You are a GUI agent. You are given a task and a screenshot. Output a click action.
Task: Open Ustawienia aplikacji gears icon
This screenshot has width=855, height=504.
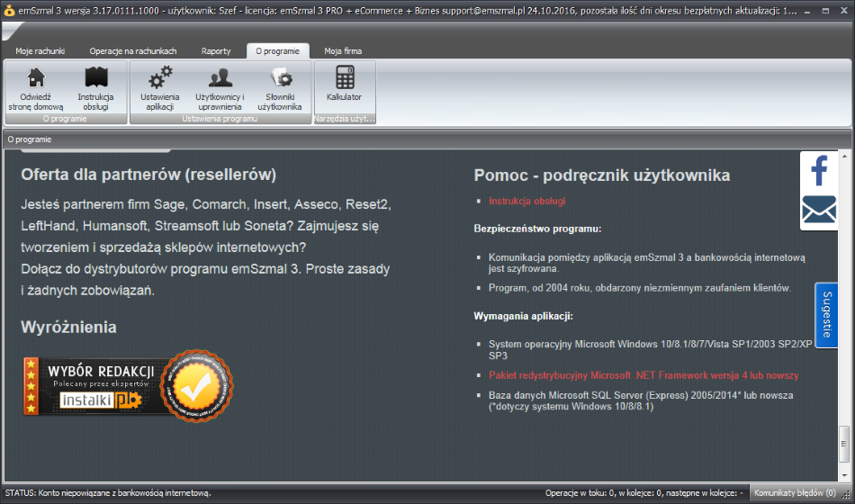click(160, 88)
